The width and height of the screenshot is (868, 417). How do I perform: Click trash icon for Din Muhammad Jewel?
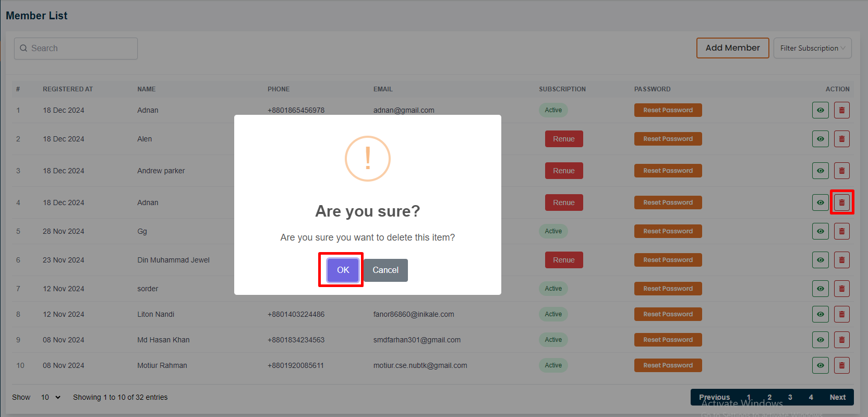841,260
